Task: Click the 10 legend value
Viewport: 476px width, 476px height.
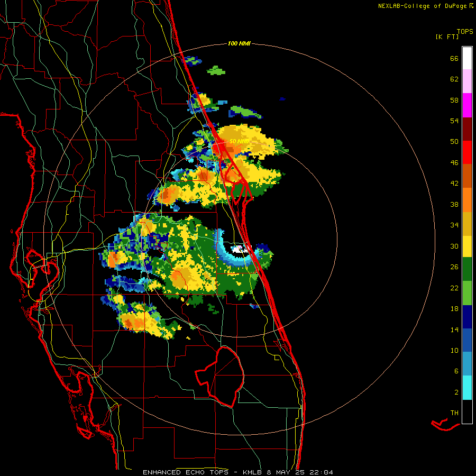Action: 454,350
